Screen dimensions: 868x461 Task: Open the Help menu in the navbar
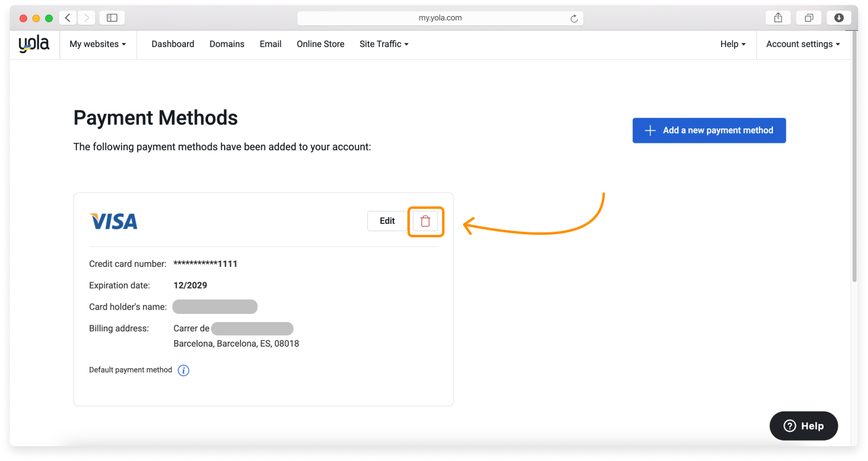coord(732,44)
